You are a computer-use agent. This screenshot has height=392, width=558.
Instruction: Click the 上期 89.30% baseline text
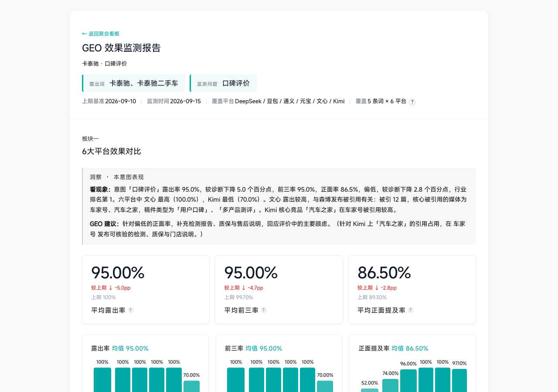372,297
